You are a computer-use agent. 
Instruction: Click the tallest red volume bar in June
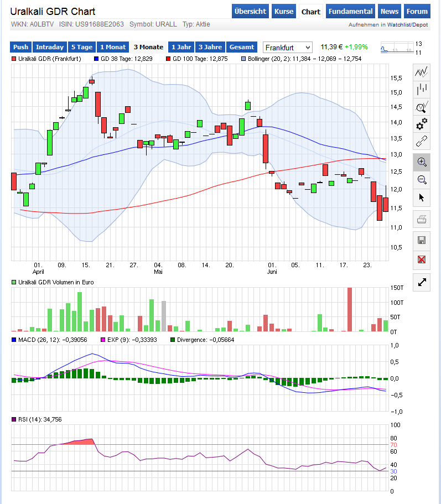tap(350, 309)
